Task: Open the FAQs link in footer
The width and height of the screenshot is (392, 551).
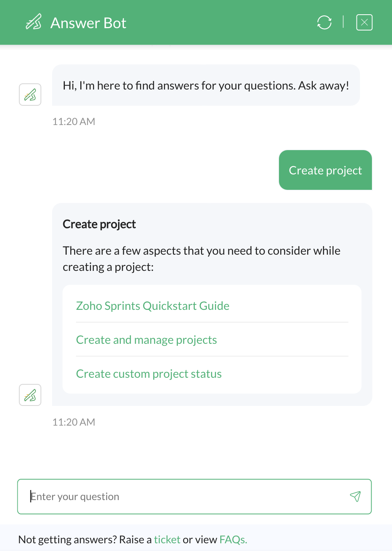Action: [x=233, y=539]
